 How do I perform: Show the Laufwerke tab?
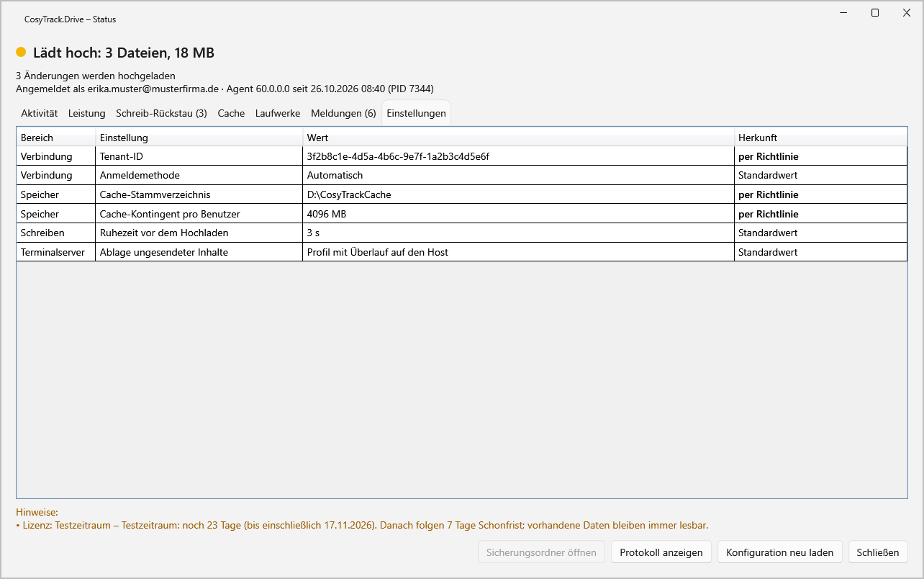pos(278,113)
